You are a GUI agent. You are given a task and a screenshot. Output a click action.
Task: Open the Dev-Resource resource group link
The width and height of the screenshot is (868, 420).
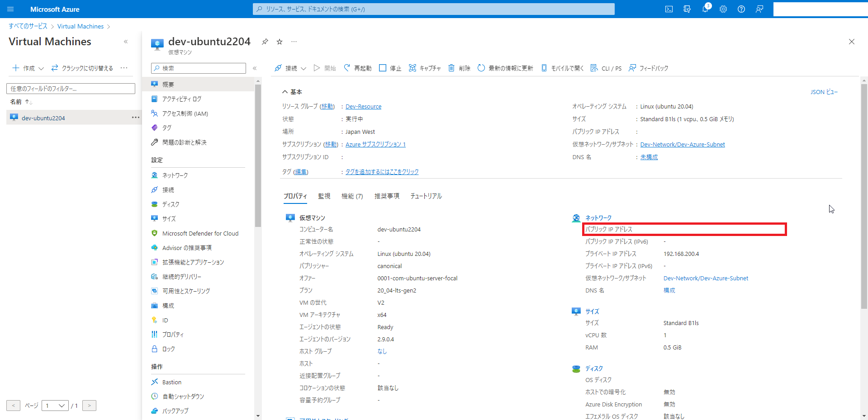pos(363,107)
